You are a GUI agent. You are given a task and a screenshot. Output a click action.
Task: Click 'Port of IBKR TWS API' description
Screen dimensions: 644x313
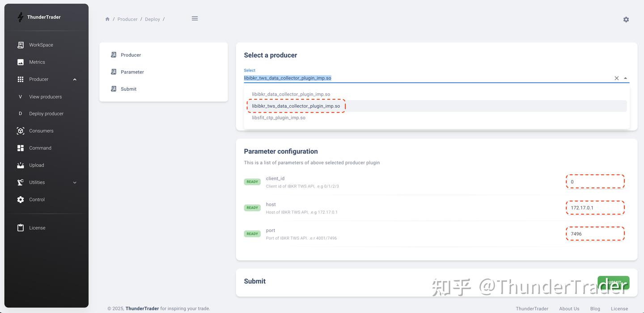301,238
